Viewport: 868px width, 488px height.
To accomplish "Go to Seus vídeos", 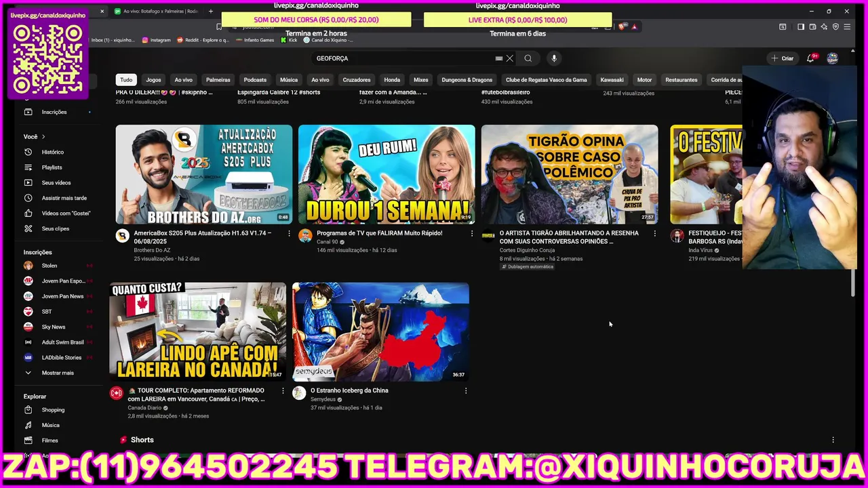I will pos(56,182).
